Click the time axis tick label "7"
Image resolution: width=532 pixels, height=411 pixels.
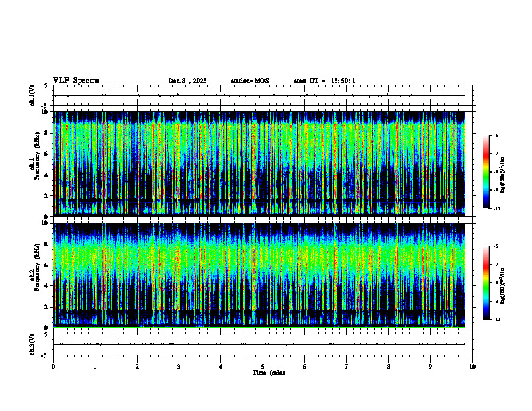pyautogui.click(x=347, y=367)
